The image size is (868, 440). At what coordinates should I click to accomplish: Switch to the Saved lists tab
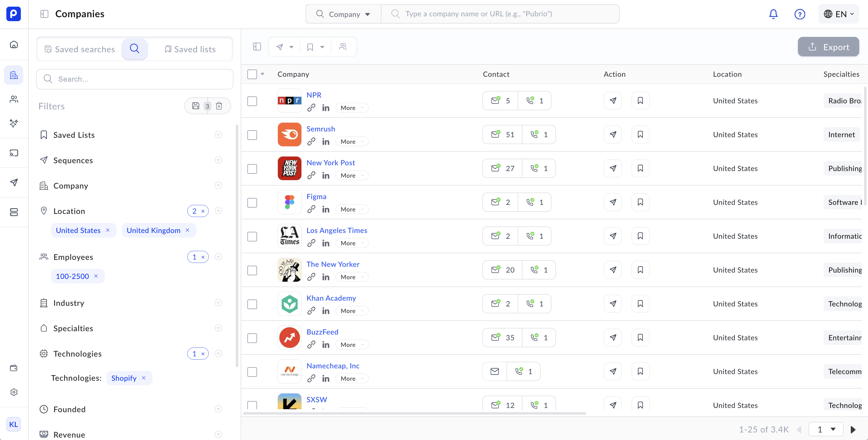click(x=190, y=49)
